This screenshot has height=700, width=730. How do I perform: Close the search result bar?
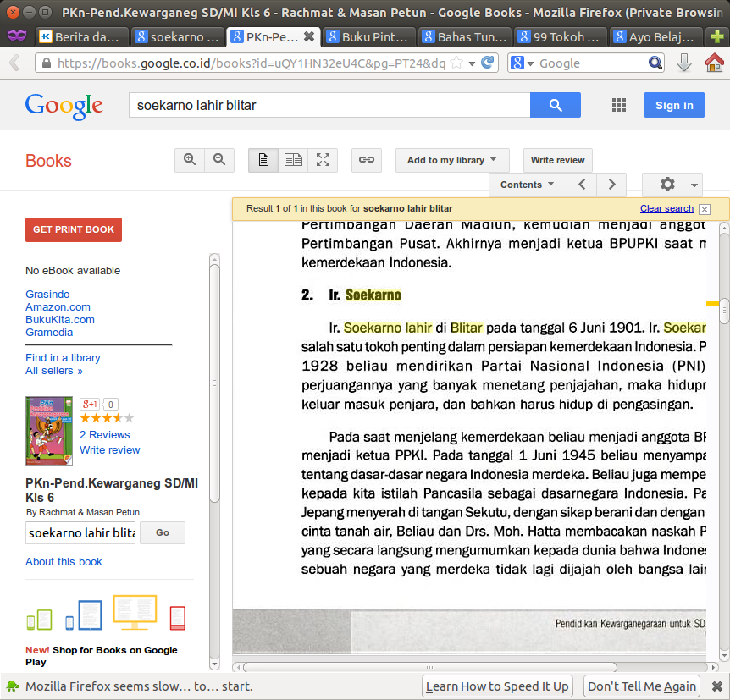[705, 209]
